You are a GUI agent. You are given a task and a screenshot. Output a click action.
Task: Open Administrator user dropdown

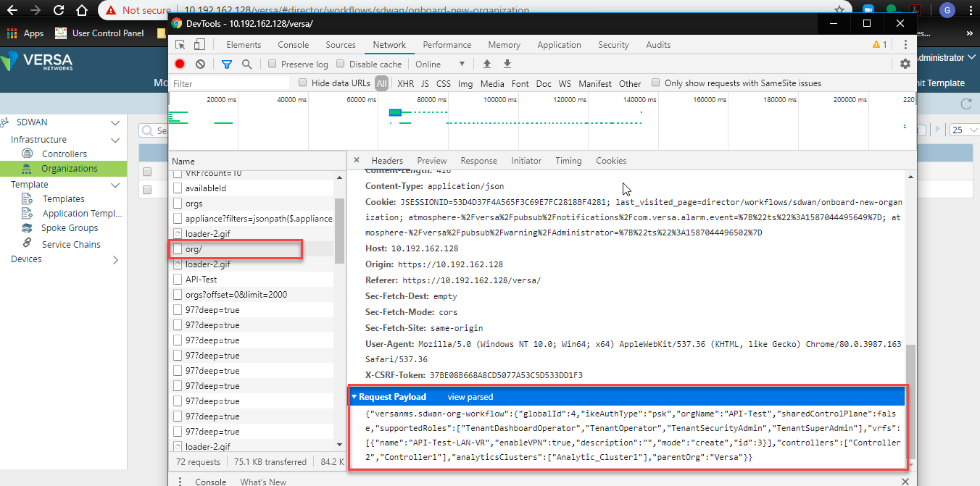[x=945, y=57]
